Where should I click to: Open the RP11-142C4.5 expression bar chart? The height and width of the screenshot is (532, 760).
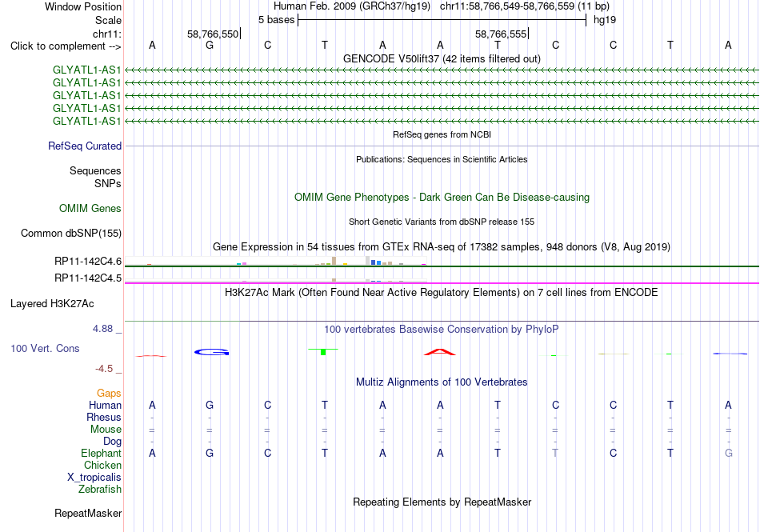click(x=275, y=279)
